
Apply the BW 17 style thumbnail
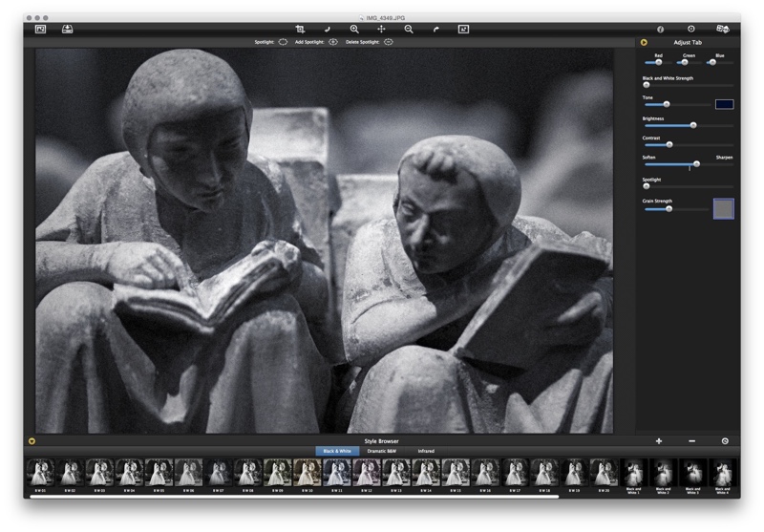(x=516, y=473)
